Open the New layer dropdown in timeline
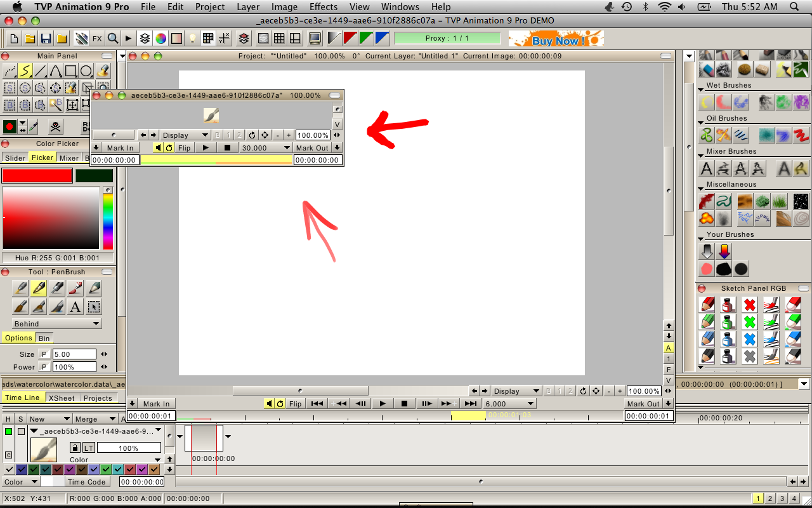 [x=49, y=419]
